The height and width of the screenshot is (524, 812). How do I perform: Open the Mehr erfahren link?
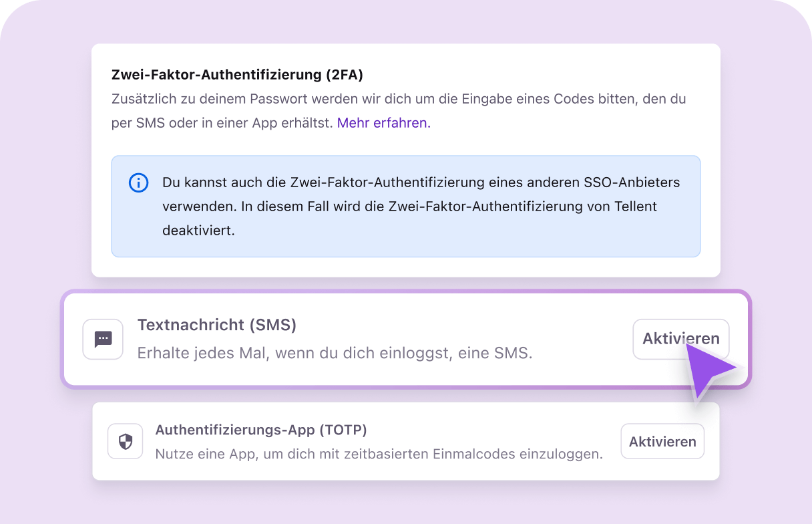coord(382,122)
